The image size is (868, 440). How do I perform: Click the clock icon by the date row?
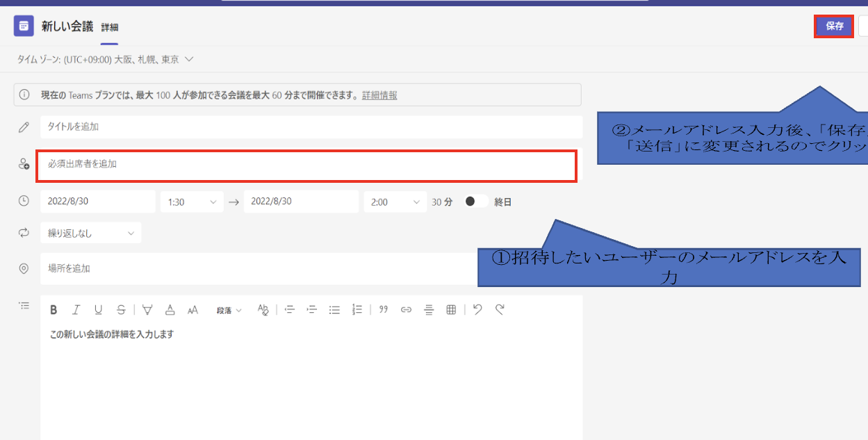tap(24, 201)
